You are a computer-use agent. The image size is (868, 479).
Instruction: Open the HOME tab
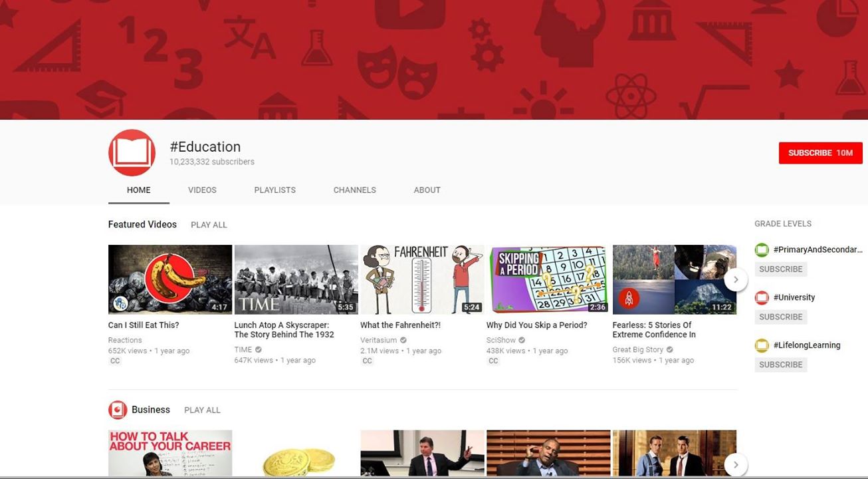(139, 190)
